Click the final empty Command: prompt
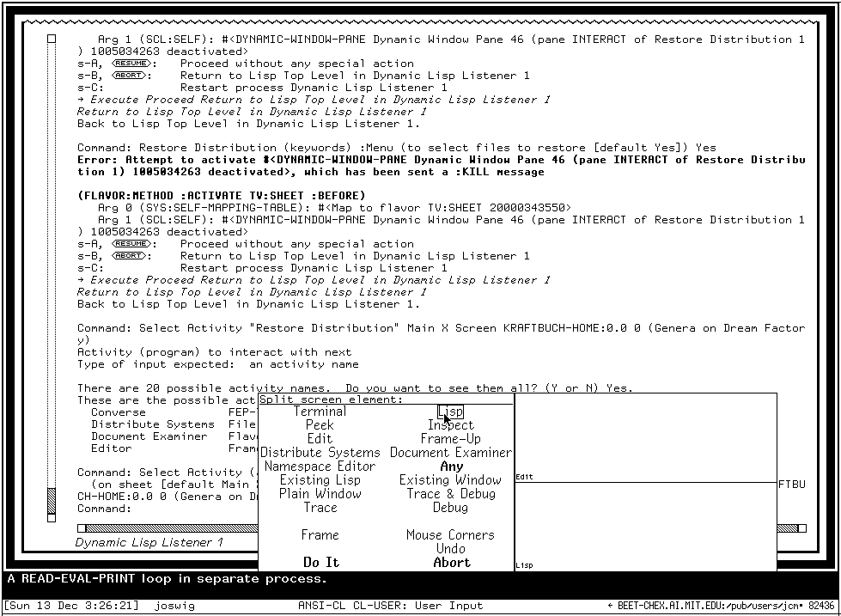The image size is (841, 616). (x=105, y=508)
